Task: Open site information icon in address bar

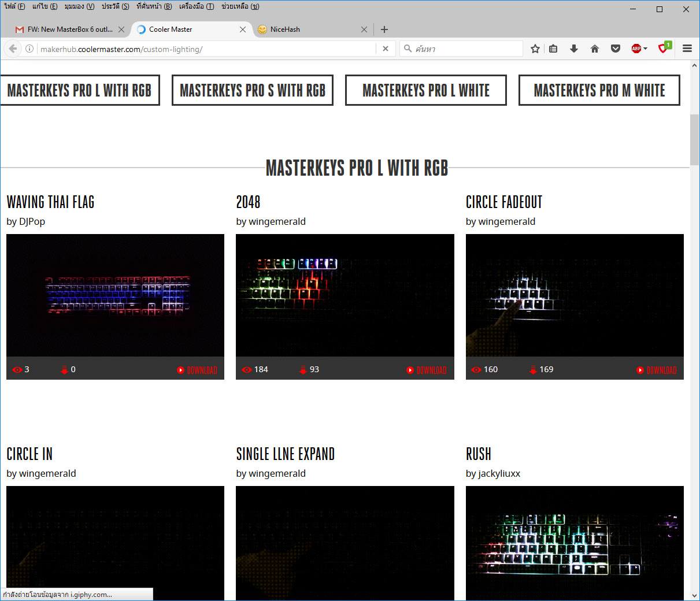Action: point(29,49)
